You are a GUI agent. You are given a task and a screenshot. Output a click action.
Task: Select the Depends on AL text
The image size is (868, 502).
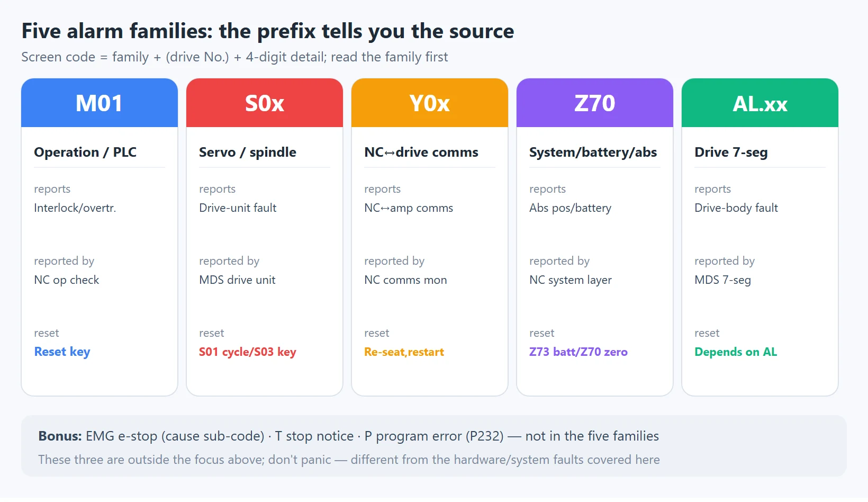[x=736, y=352]
